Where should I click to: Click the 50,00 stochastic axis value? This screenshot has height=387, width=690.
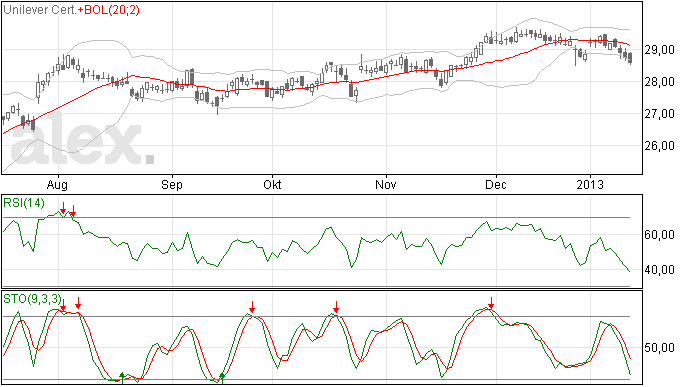[x=659, y=348]
